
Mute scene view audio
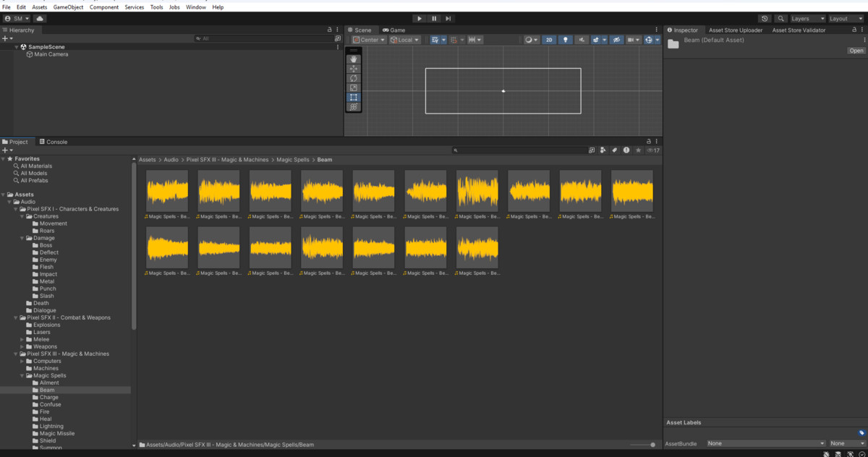click(x=582, y=40)
